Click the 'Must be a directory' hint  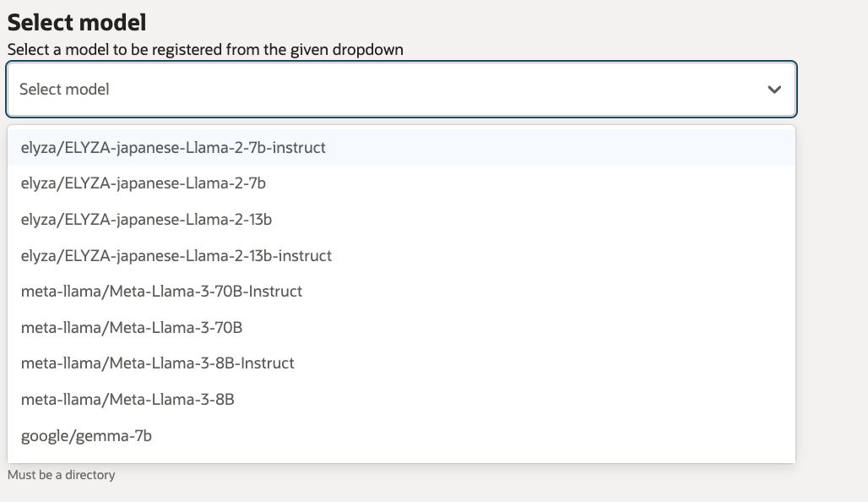[x=62, y=475]
